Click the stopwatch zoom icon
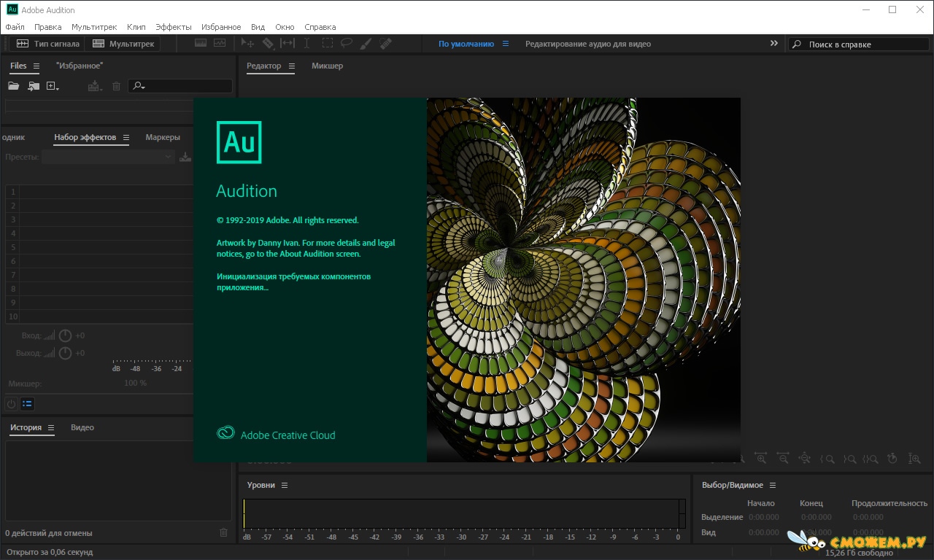Viewport: 934px width, 560px height. point(892,459)
